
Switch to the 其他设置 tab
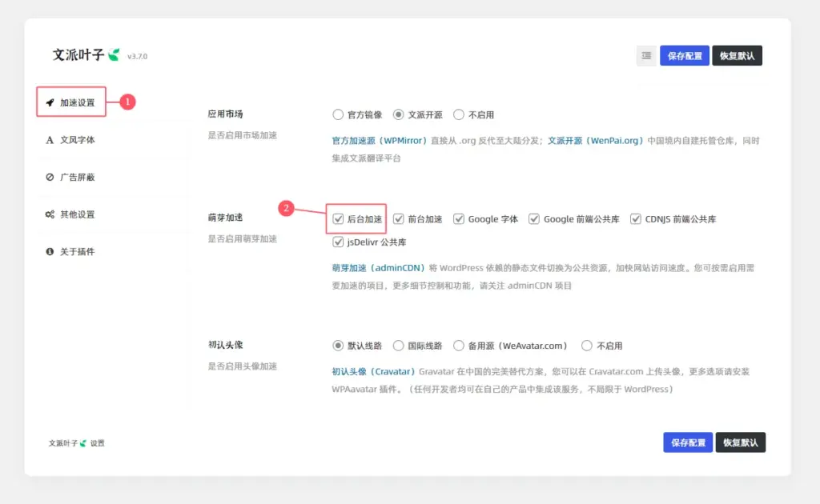[78, 214]
